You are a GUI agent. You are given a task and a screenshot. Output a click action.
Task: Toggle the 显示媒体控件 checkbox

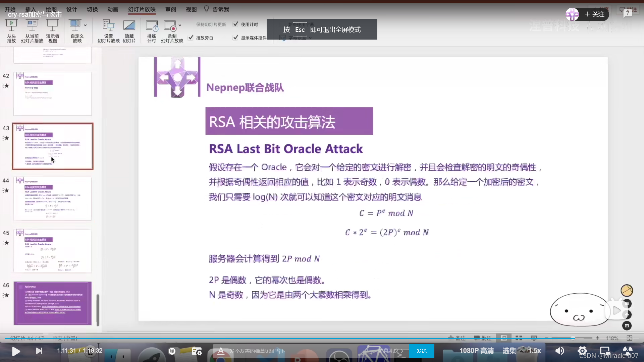236,38
